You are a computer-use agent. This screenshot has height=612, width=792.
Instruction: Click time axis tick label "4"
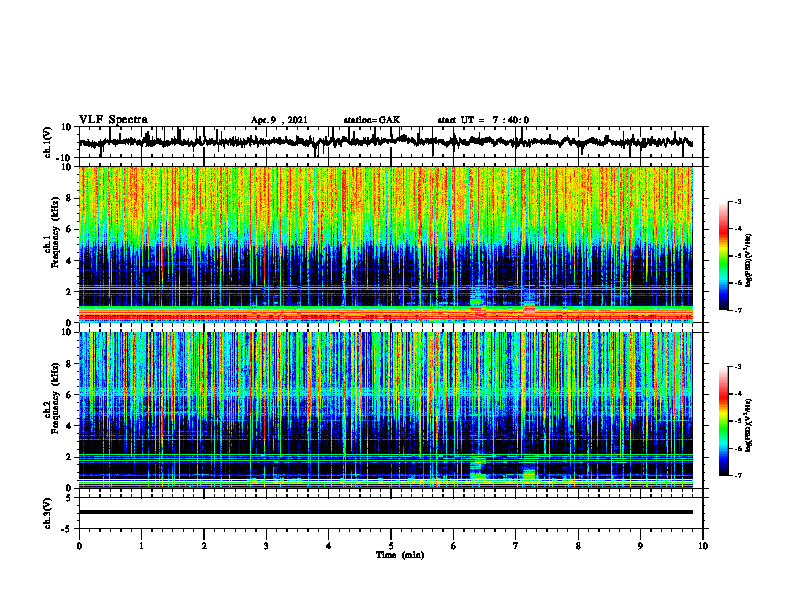329,546
